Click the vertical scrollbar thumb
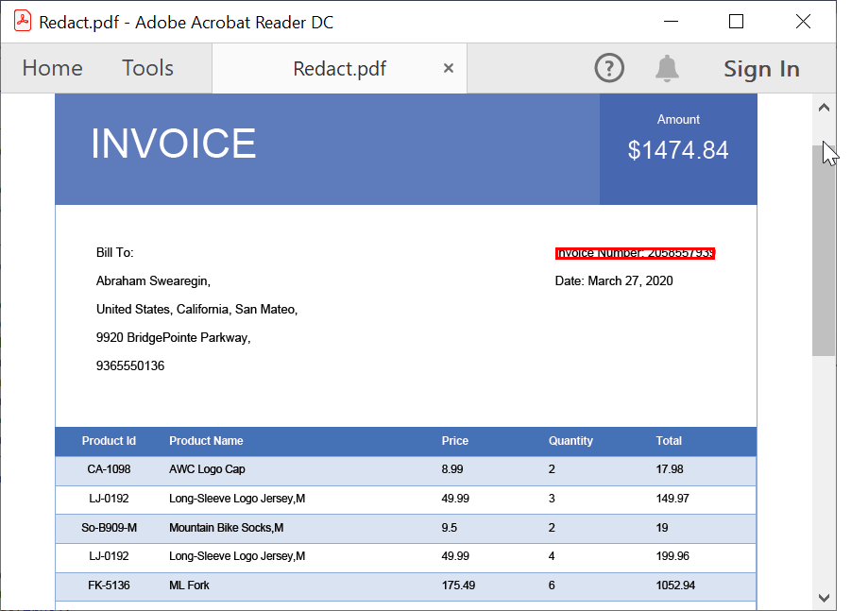The image size is (868, 611). (824, 250)
